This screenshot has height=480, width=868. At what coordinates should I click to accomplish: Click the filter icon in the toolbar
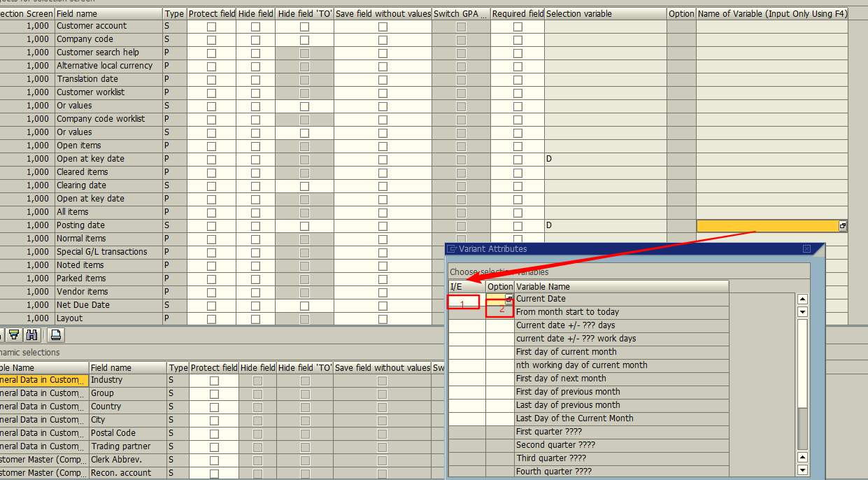click(x=14, y=335)
